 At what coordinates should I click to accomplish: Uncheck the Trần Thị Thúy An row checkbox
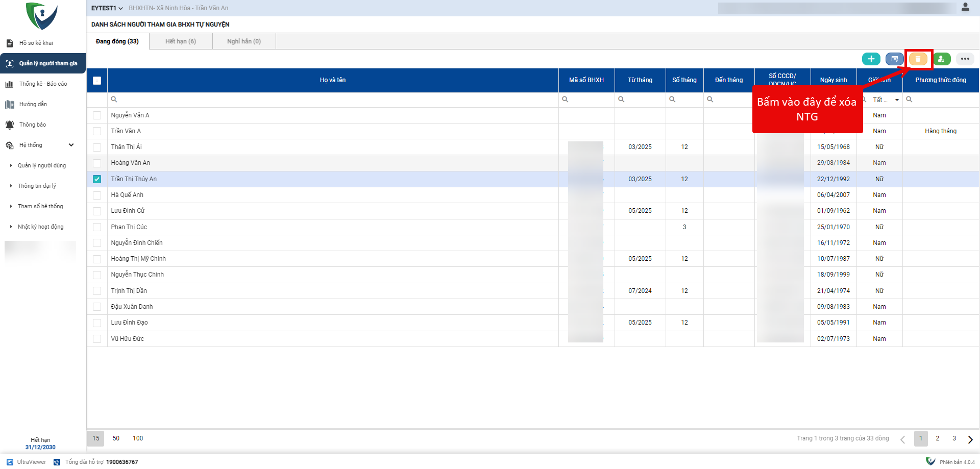tap(97, 179)
